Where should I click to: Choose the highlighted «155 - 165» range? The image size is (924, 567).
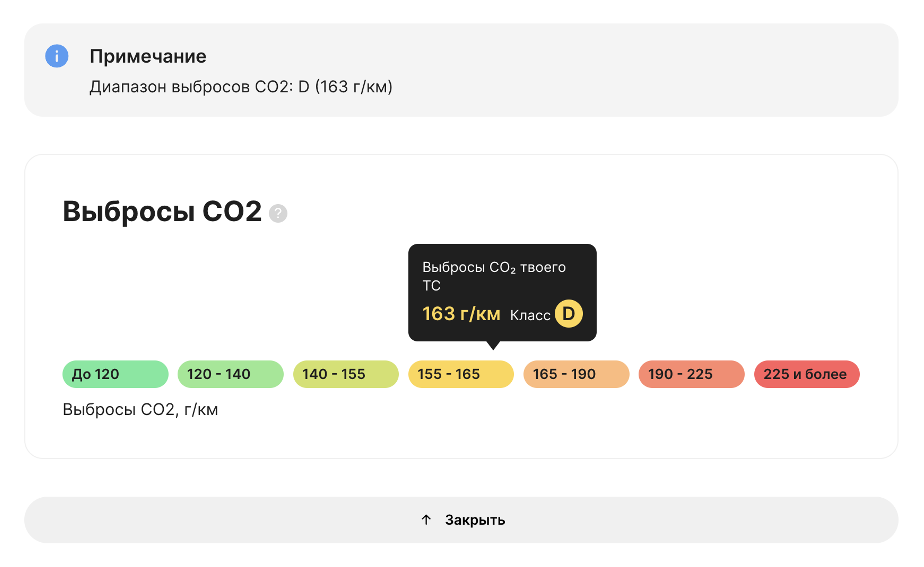tap(461, 374)
